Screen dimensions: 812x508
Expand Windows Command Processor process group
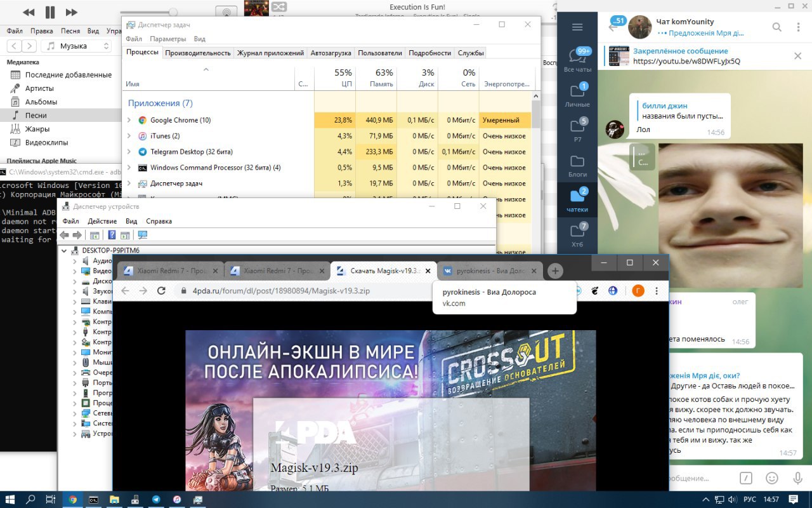point(129,168)
